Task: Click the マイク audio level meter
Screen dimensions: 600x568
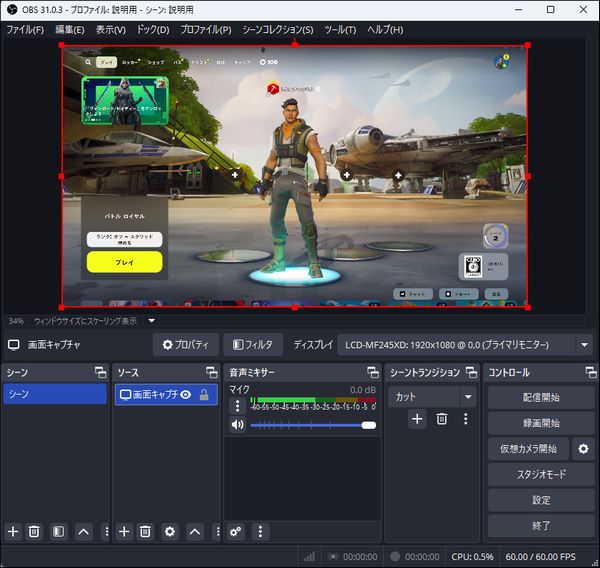Action: pos(313,400)
